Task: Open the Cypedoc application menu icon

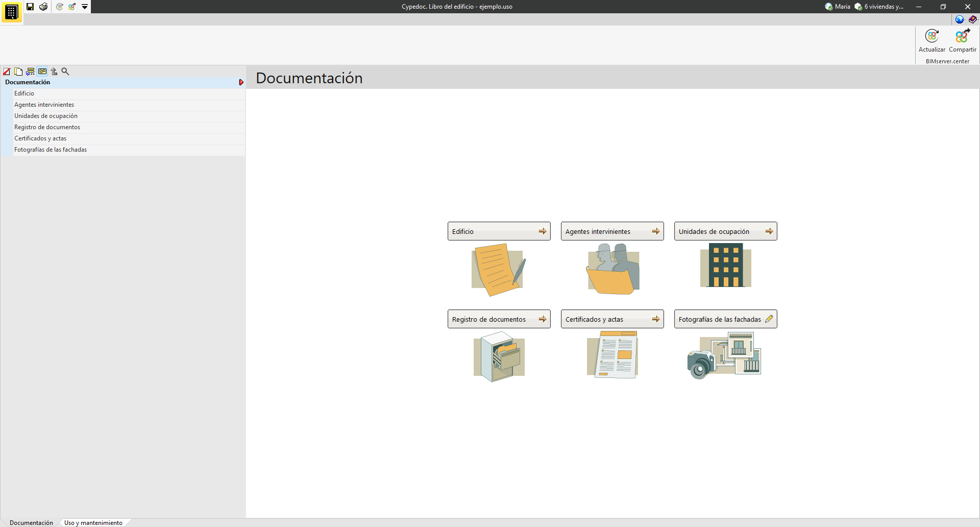Action: [11, 11]
